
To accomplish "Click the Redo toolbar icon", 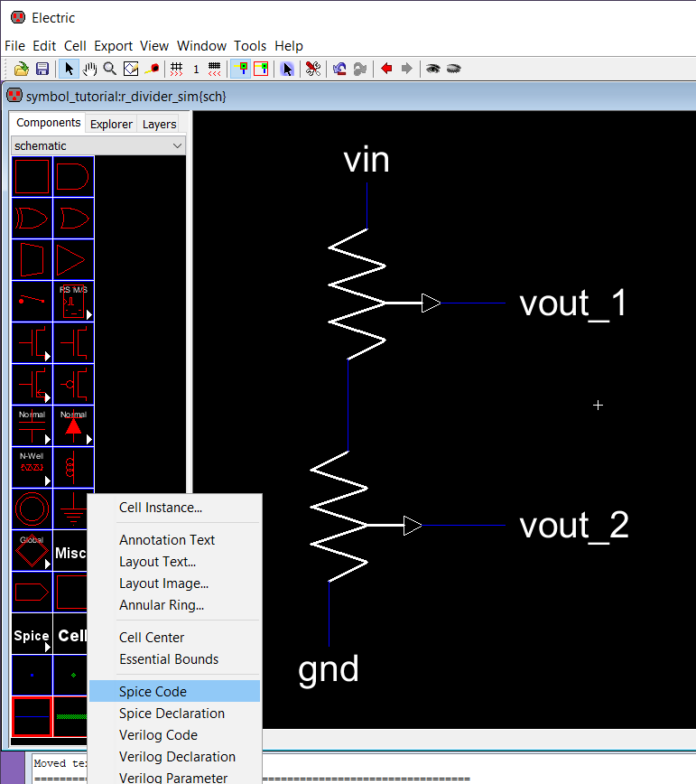I will [360, 69].
